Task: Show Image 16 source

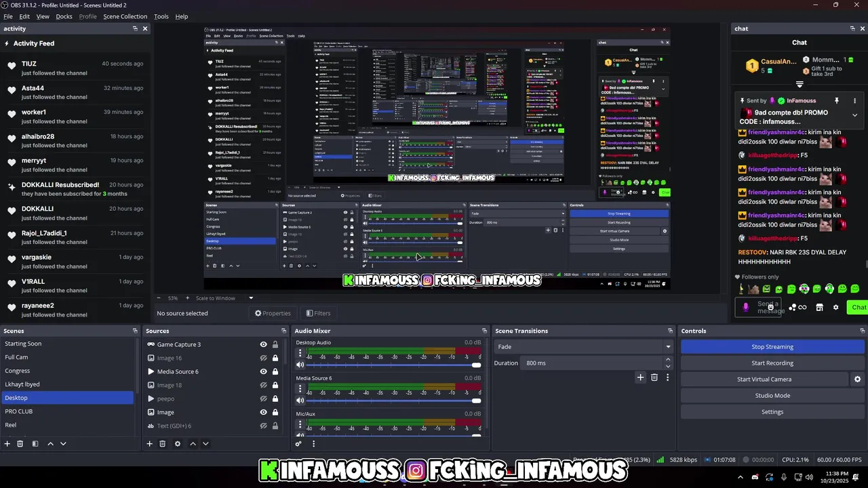Action: click(263, 358)
